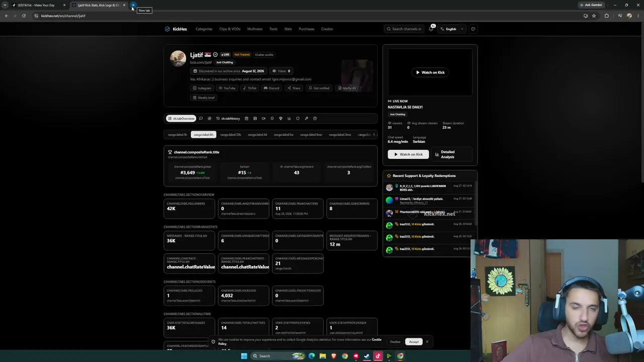644x362 pixels.
Task: Open the Creator menu item
Action: coord(327,29)
